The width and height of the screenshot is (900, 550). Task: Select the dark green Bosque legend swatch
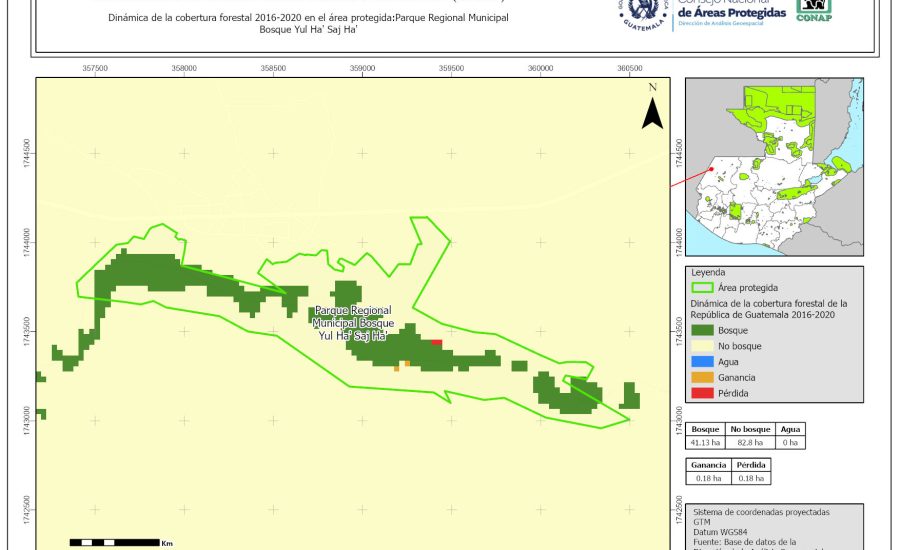click(704, 330)
